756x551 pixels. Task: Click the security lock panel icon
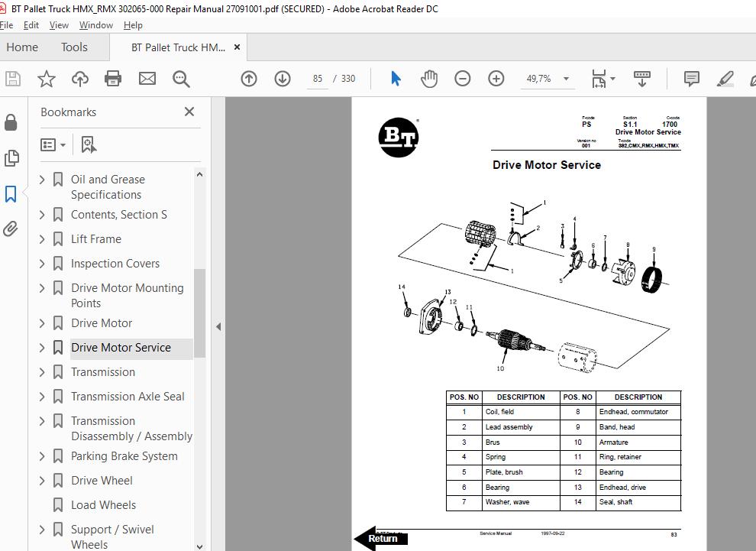click(11, 122)
